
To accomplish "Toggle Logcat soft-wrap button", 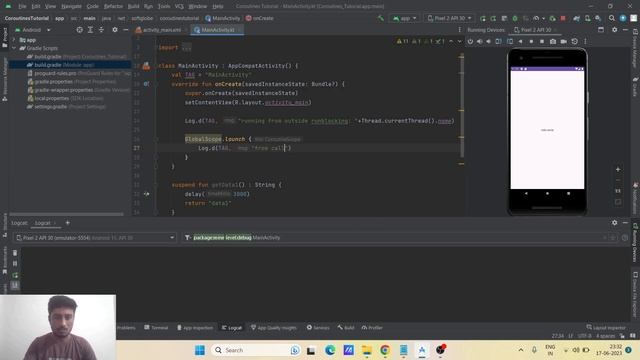I will click(x=15, y=285).
